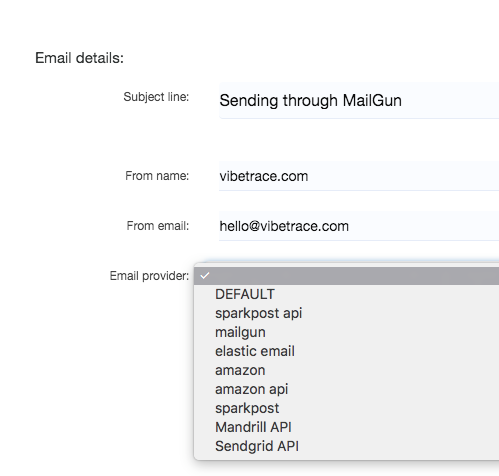Click the 'Email provider:' label
499x476 pixels.
(149, 276)
